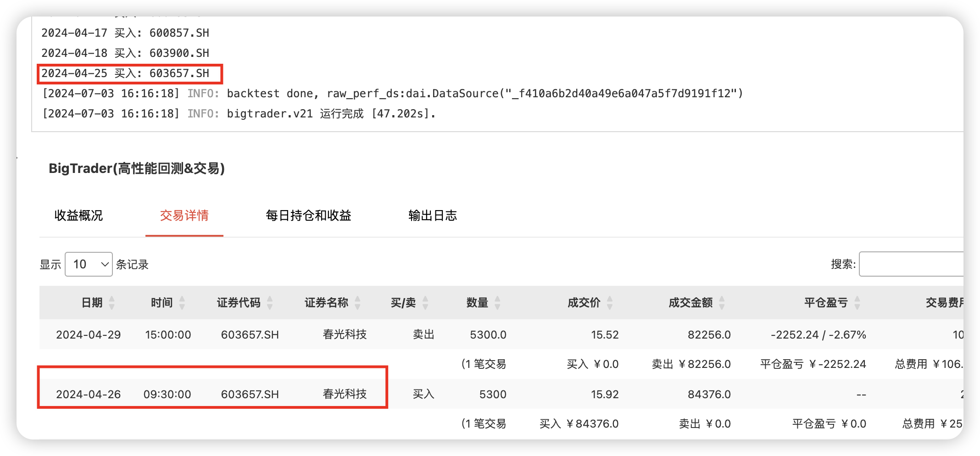Click the log line 2024-04-25 买入: 603657.SH

[125, 73]
